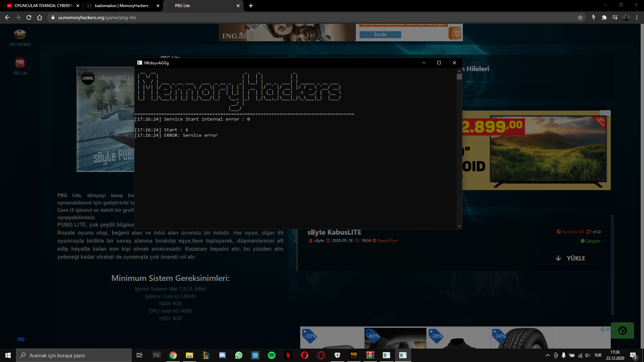Open the PBG Lite sidebar icon
644x362 pixels.
coord(20,66)
